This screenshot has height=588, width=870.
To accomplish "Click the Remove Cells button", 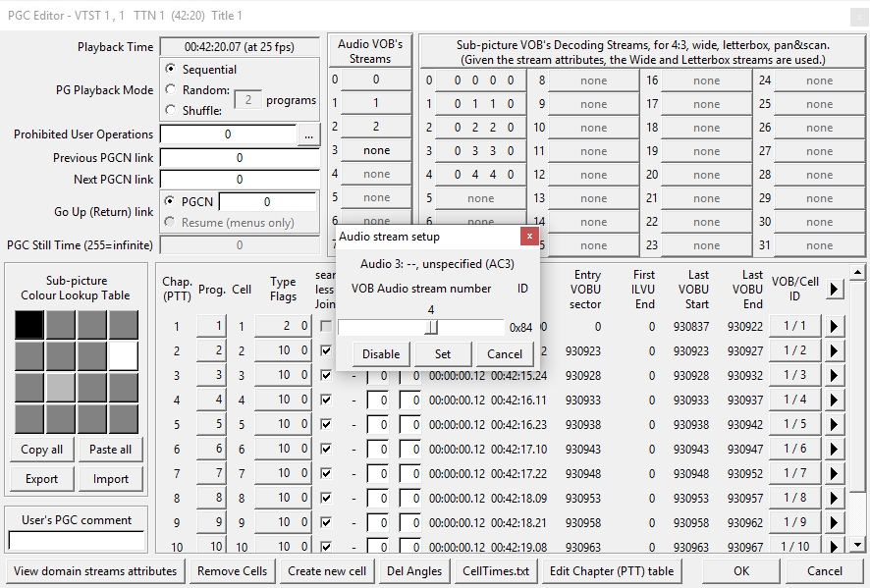I will (x=232, y=570).
